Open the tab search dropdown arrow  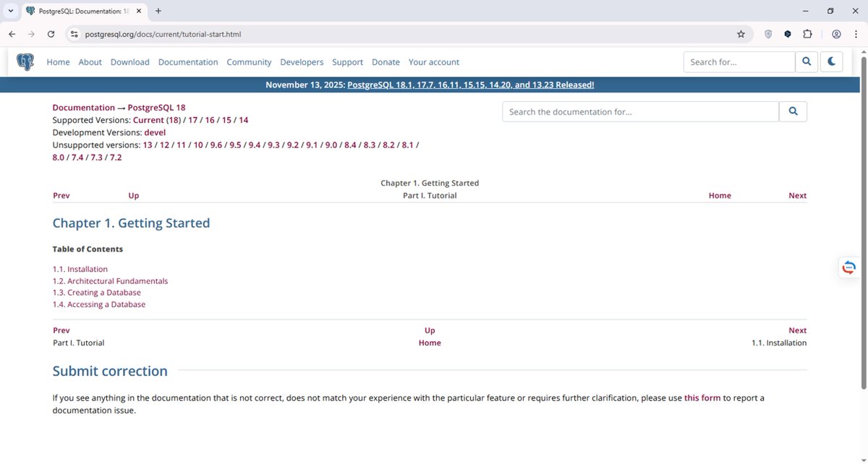point(10,11)
